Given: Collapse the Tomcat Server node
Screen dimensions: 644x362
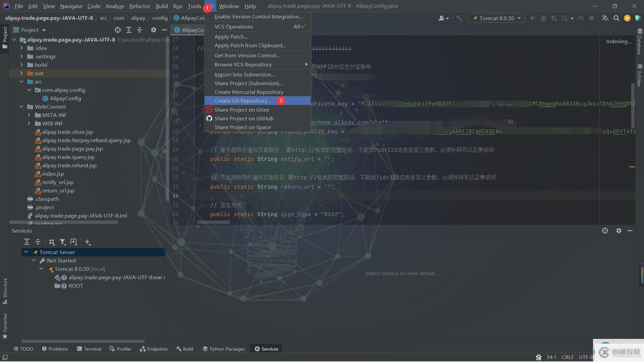Looking at the screenshot, I should (x=26, y=252).
